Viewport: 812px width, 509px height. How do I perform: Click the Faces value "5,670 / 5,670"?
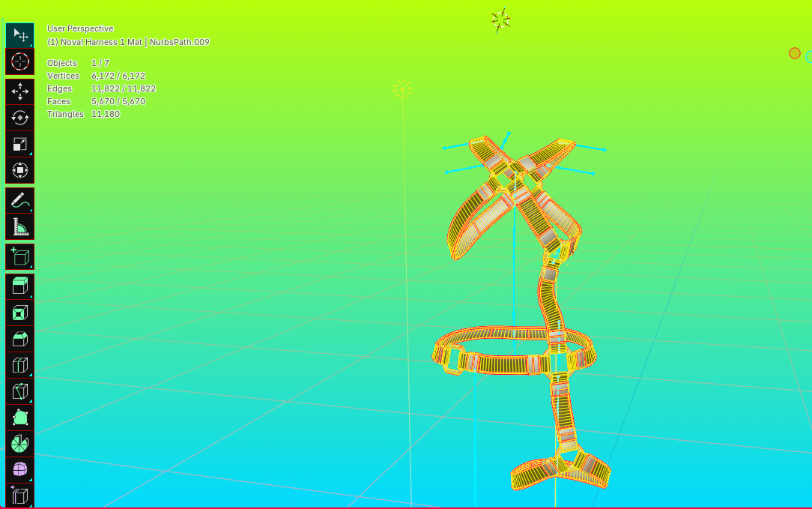click(x=118, y=102)
